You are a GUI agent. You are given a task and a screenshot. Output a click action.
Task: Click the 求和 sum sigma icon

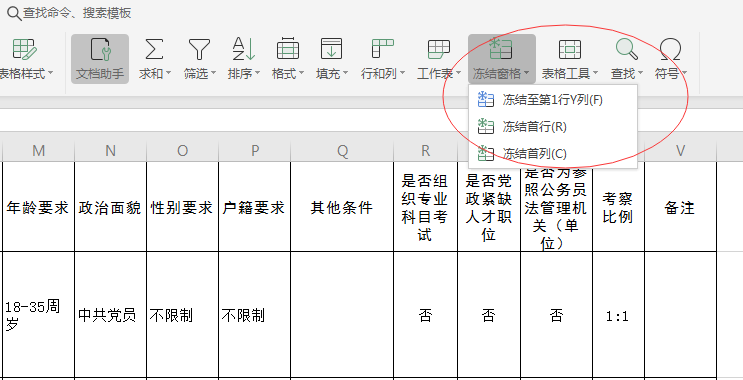[x=154, y=49]
